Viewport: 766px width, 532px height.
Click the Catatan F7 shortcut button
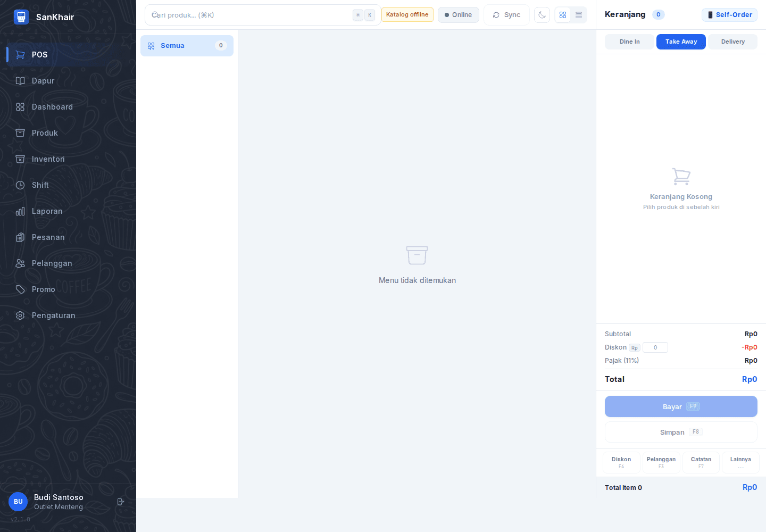coord(701,462)
